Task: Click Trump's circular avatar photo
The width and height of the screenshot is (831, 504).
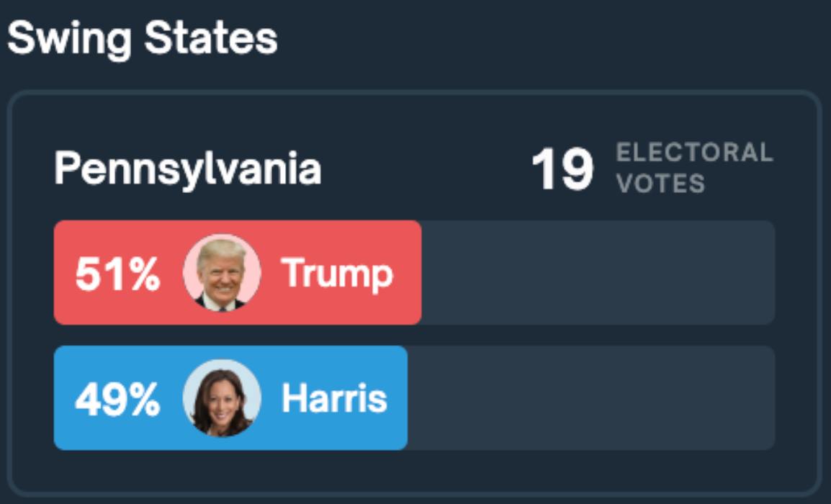Action: (x=222, y=272)
